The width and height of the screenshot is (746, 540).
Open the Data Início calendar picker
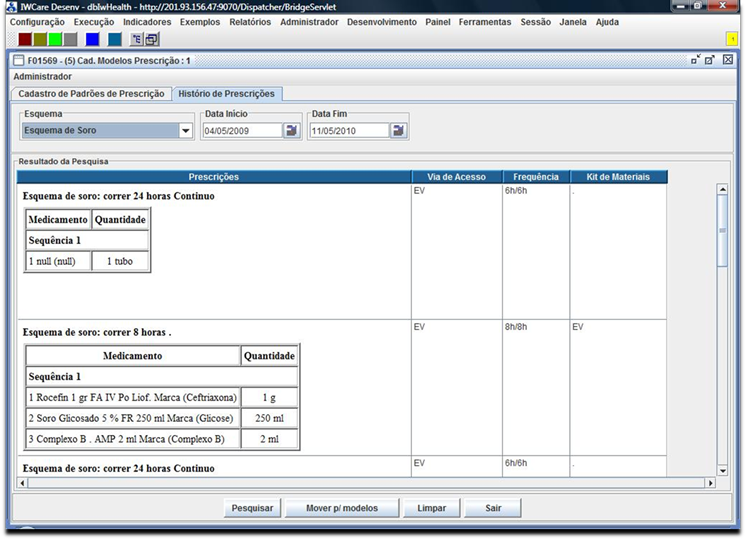pyautogui.click(x=291, y=130)
